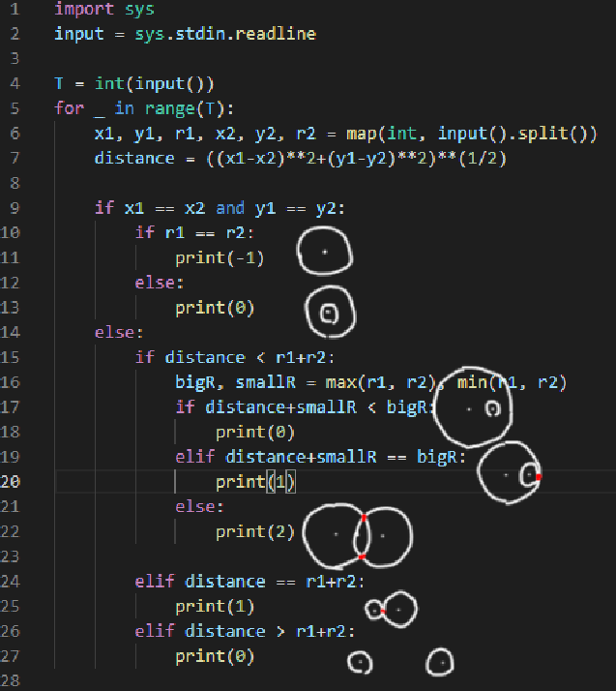Click 'print(0)' on line 18

pyautogui.click(x=255, y=433)
